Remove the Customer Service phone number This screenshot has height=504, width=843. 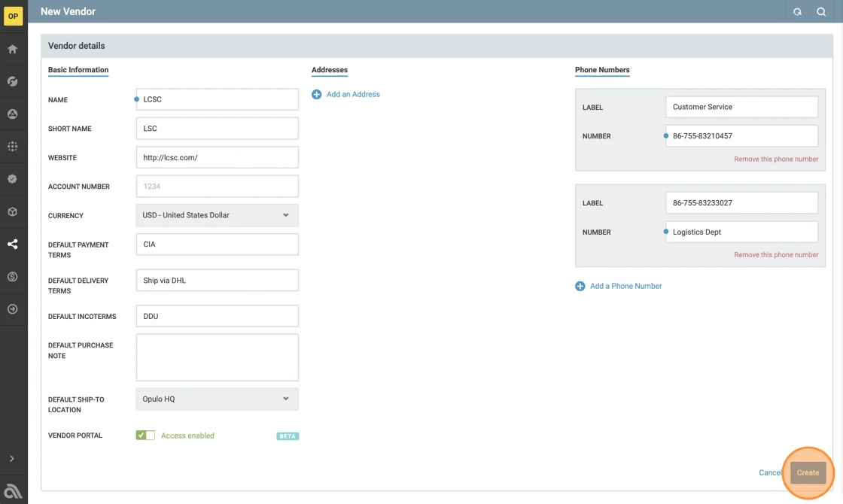[x=776, y=159]
